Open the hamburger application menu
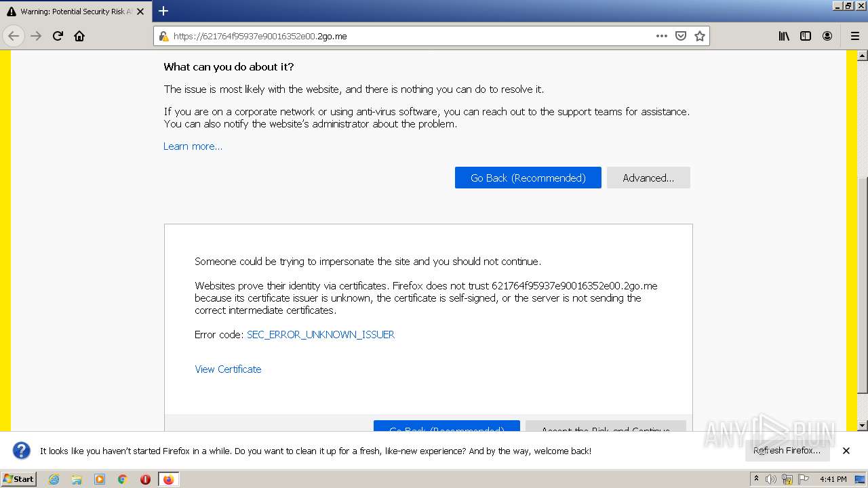 tap(854, 36)
